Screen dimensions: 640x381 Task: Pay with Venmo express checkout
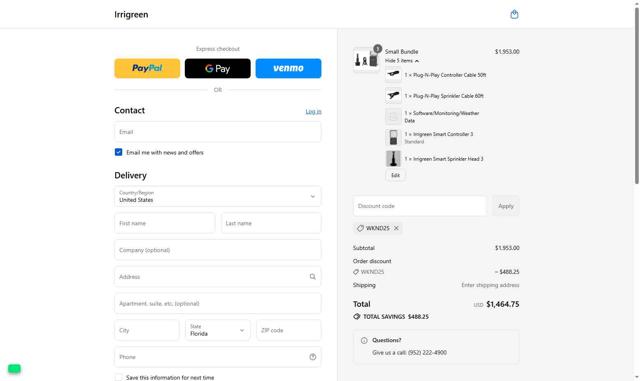pos(288,68)
